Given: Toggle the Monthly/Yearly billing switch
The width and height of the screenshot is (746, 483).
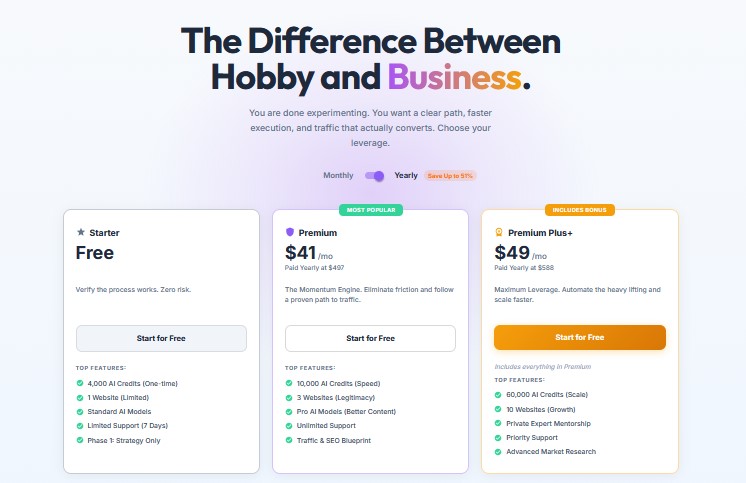Looking at the screenshot, I should click(x=374, y=176).
